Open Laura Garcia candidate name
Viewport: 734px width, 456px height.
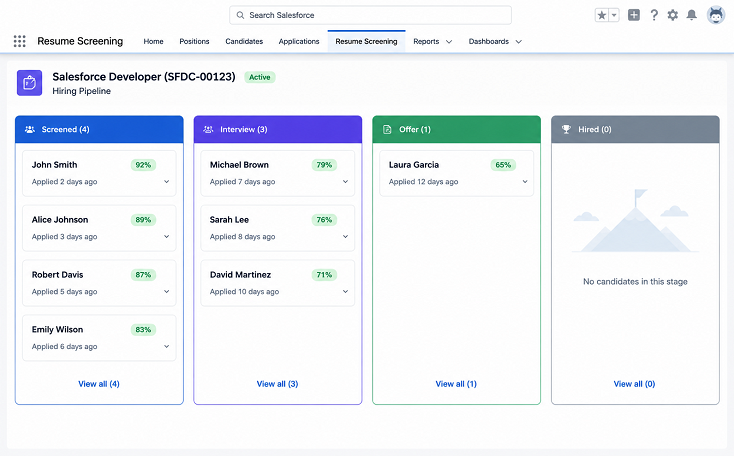pos(414,165)
